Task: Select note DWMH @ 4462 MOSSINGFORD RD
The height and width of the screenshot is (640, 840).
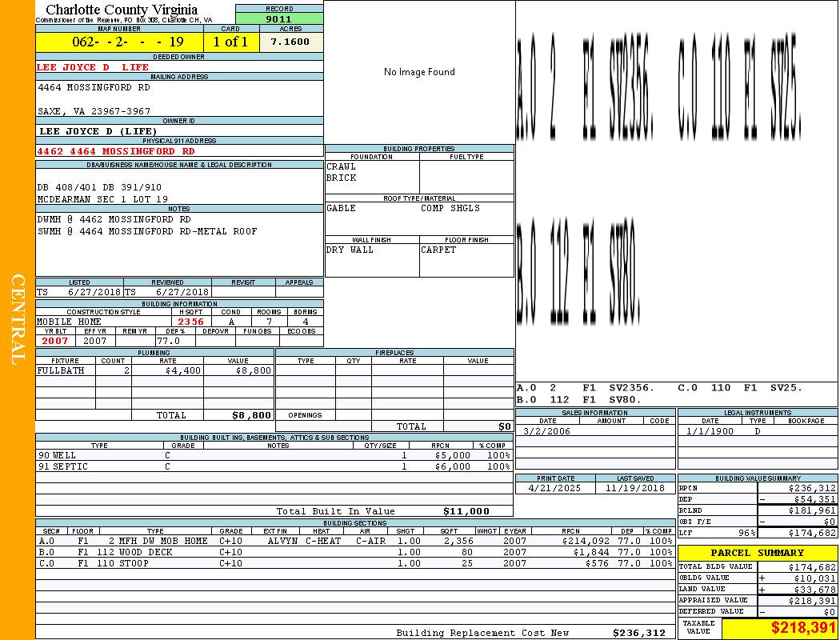Action: pyautogui.click(x=114, y=219)
